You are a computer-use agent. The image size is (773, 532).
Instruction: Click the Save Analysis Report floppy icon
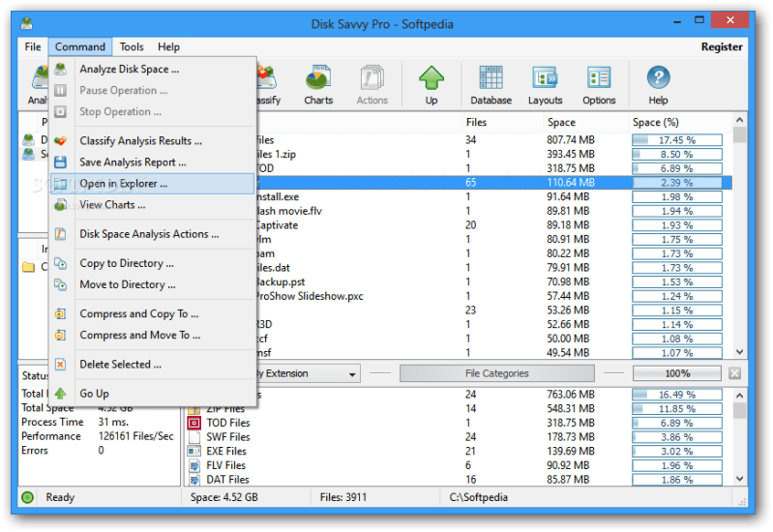pyautogui.click(x=61, y=163)
